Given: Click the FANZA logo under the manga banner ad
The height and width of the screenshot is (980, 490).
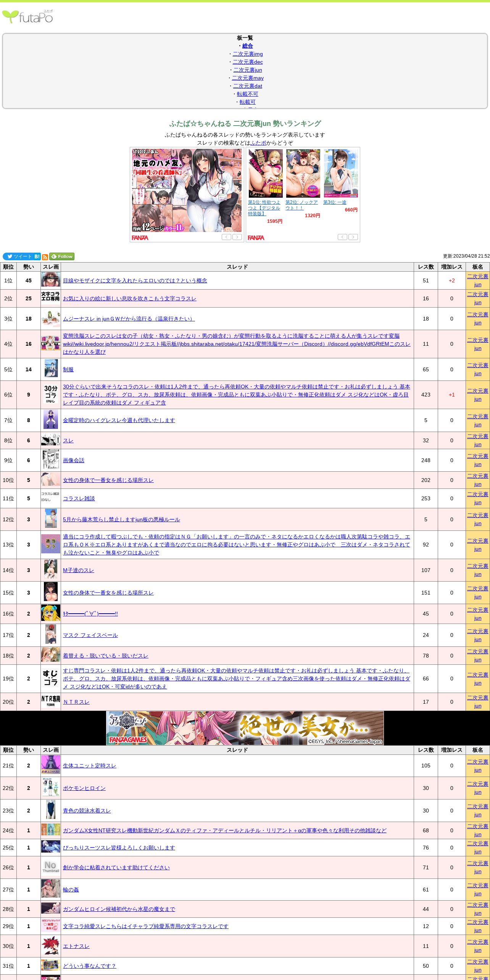Looking at the screenshot, I should click(140, 237).
